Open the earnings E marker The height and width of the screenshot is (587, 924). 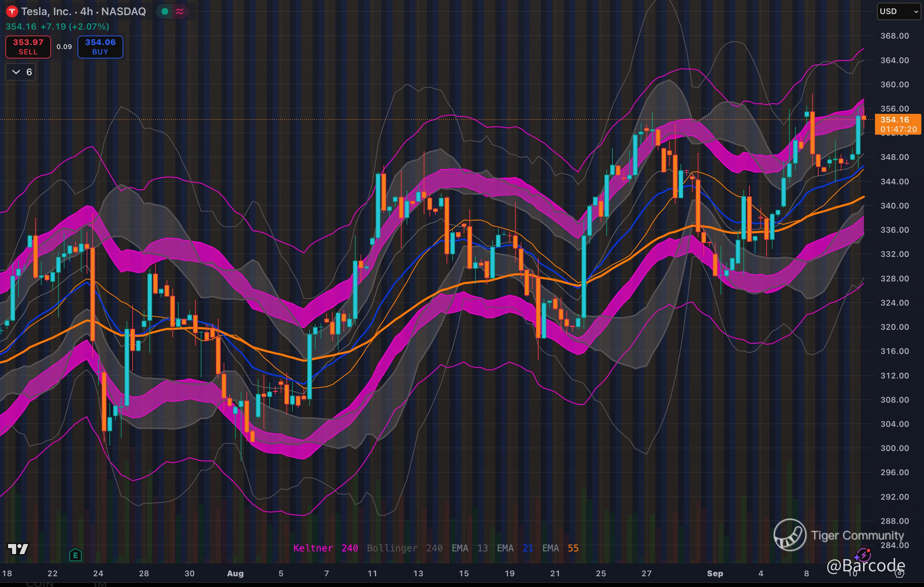(x=76, y=555)
